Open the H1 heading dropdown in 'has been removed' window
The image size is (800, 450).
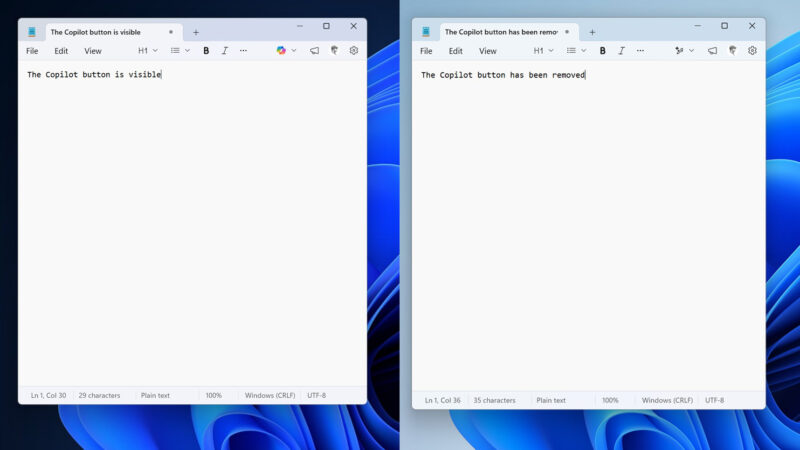(x=543, y=51)
